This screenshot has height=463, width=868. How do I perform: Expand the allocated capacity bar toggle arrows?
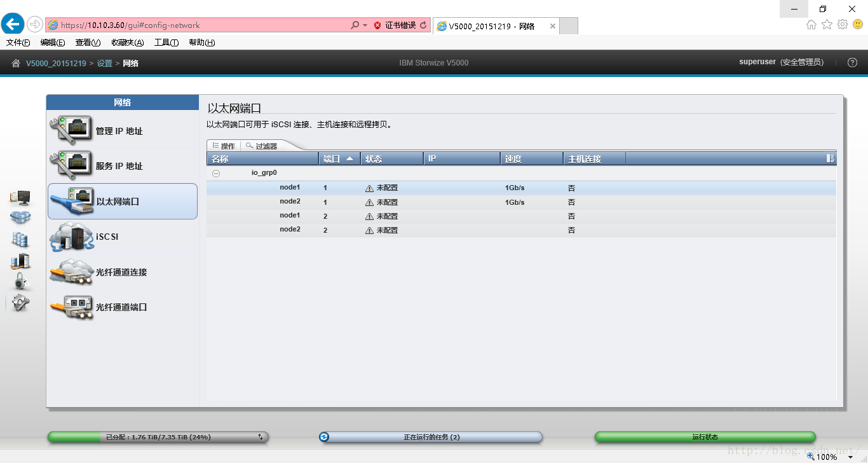261,437
